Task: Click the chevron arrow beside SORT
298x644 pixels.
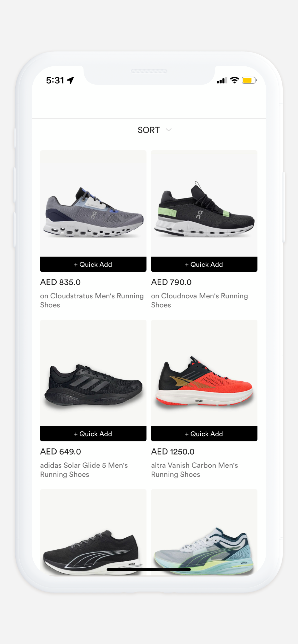Action: [169, 130]
